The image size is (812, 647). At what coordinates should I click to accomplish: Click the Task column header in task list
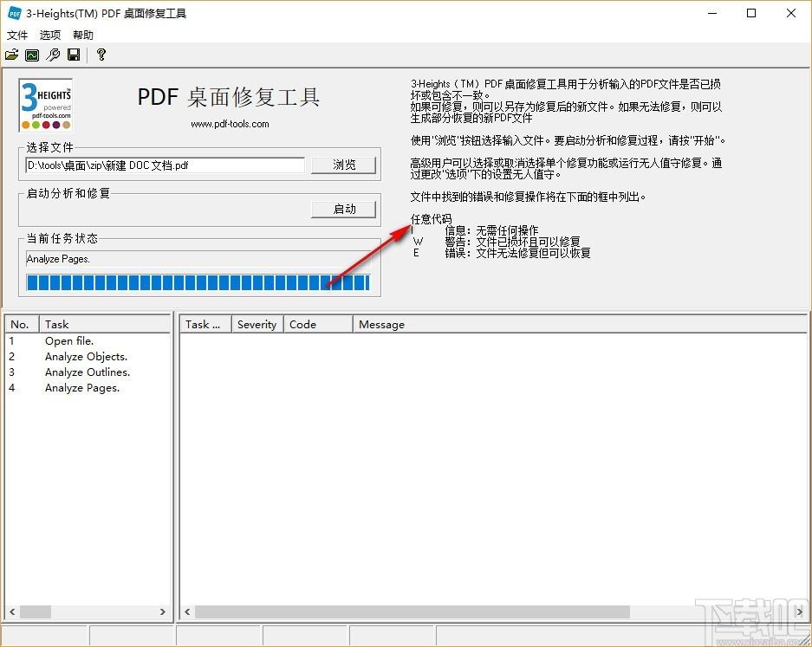click(105, 325)
